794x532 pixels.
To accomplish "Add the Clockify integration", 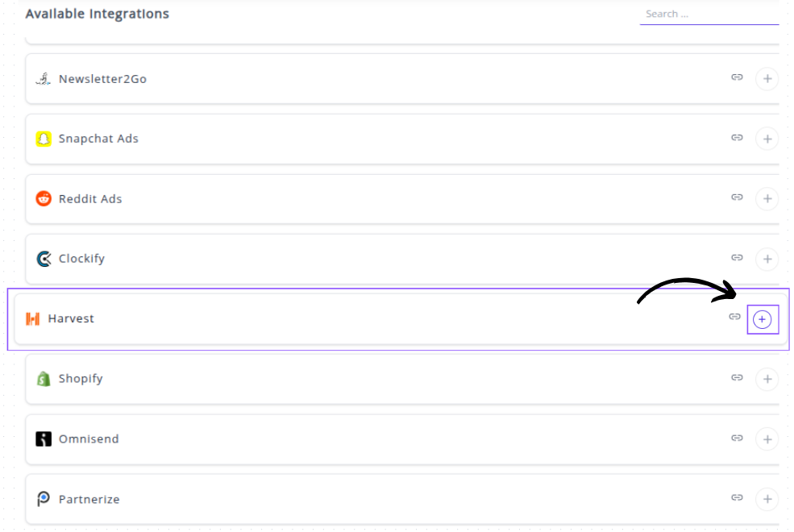I will (767, 259).
